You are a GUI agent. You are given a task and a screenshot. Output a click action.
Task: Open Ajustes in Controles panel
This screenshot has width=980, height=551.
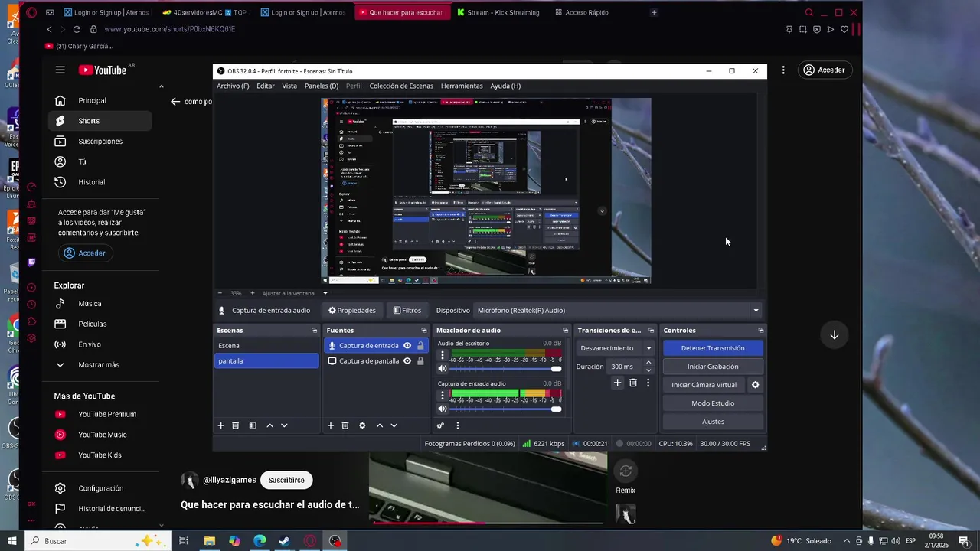[713, 422]
